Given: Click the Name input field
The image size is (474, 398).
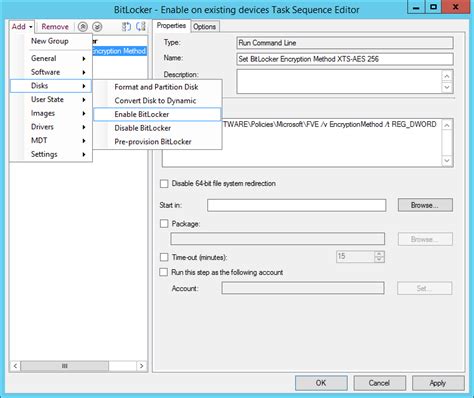Looking at the screenshot, I should point(345,59).
